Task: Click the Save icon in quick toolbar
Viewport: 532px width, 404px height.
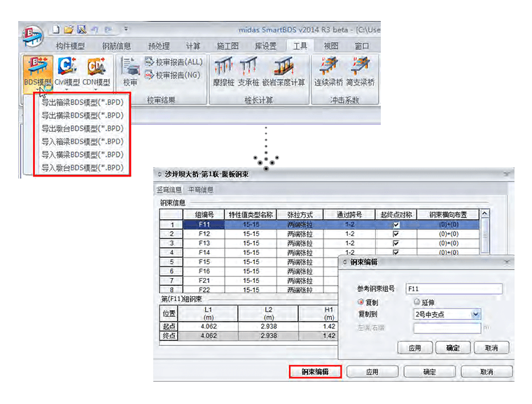Action: [x=81, y=30]
